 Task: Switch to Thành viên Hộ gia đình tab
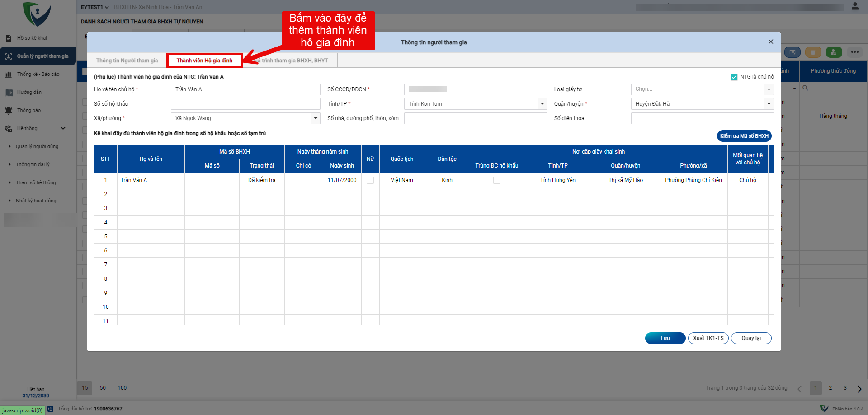[204, 61]
